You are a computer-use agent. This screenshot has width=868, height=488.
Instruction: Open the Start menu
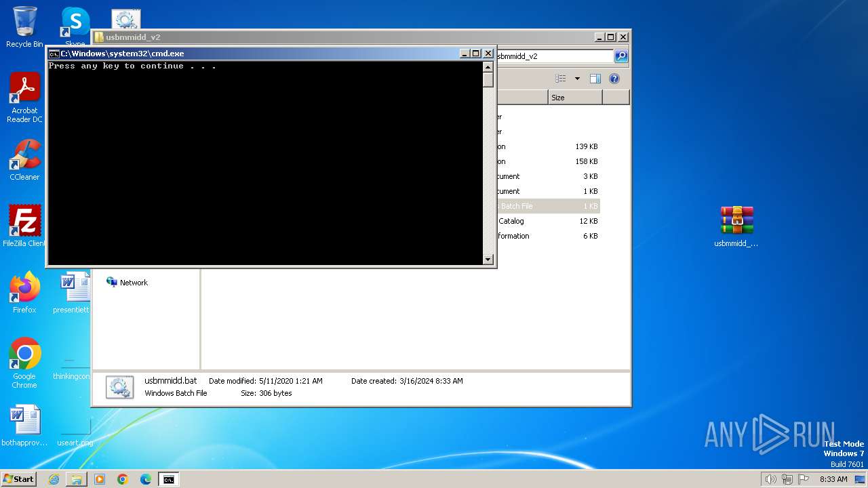pyautogui.click(x=18, y=479)
